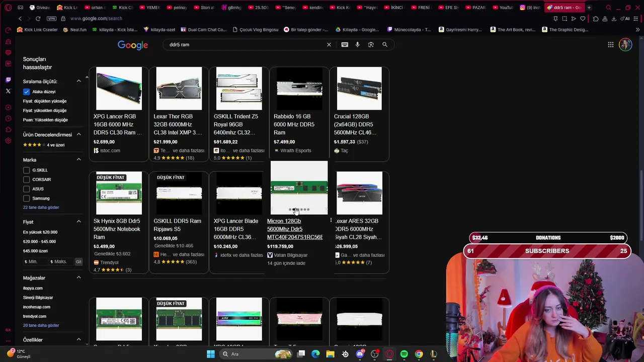The width and height of the screenshot is (644, 362).
Task: Check the G.SKILL brand checkbox
Action: tap(26, 170)
